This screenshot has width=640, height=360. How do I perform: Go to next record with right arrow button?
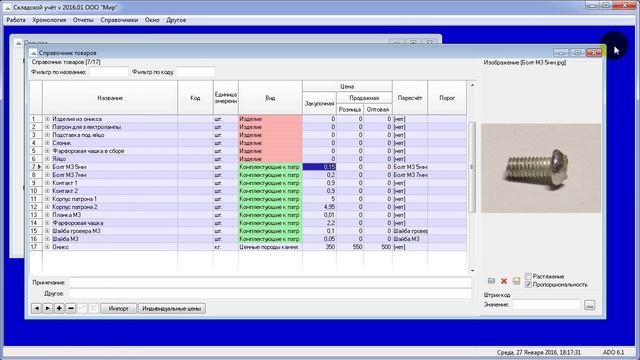point(48,309)
